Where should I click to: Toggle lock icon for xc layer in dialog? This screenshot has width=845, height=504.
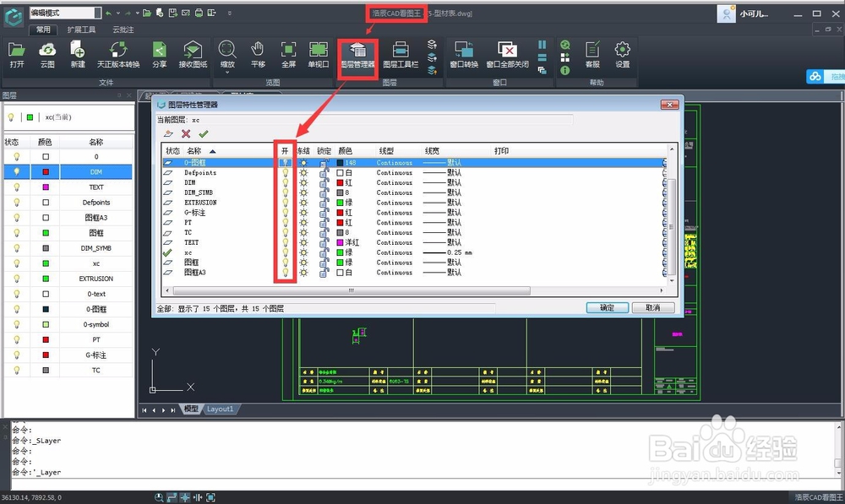[x=324, y=252]
